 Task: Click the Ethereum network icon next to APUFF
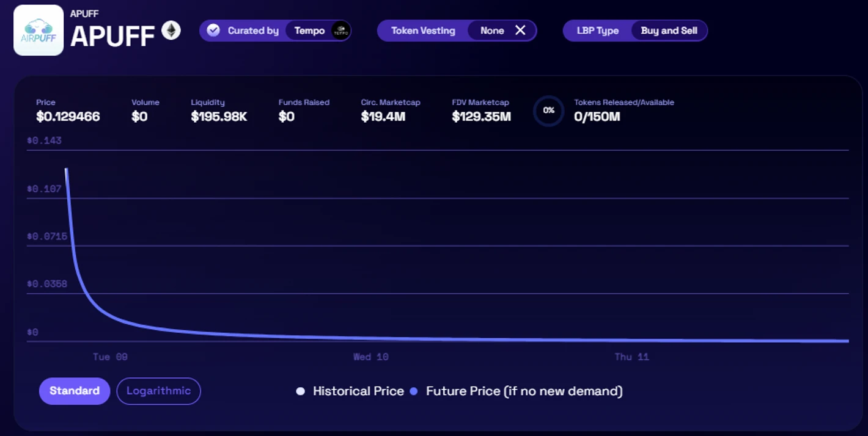(171, 31)
